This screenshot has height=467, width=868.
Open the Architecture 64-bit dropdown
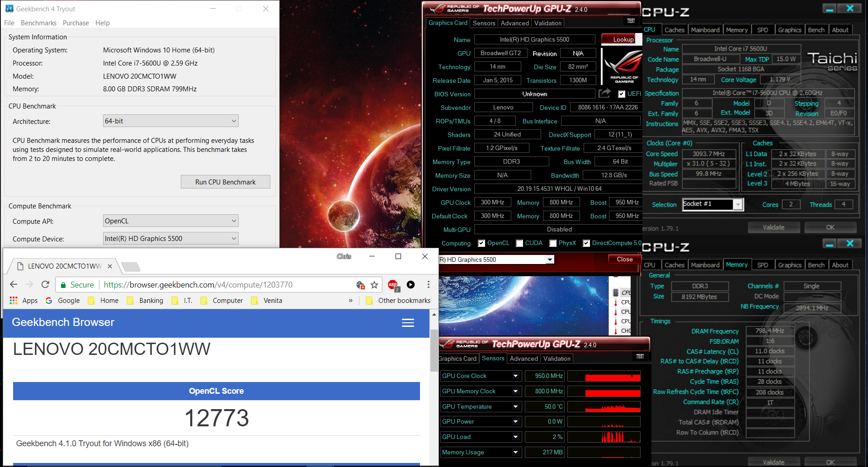click(171, 121)
